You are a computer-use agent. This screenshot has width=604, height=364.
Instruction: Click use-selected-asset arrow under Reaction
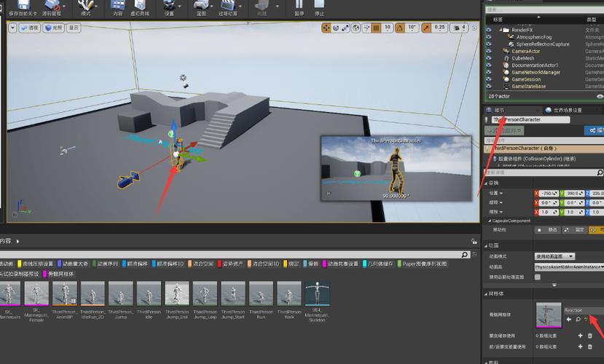(568, 320)
